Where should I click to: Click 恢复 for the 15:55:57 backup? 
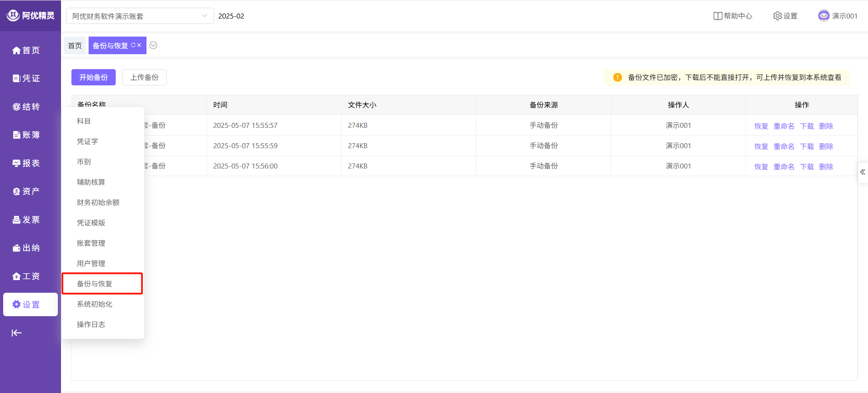coord(761,126)
